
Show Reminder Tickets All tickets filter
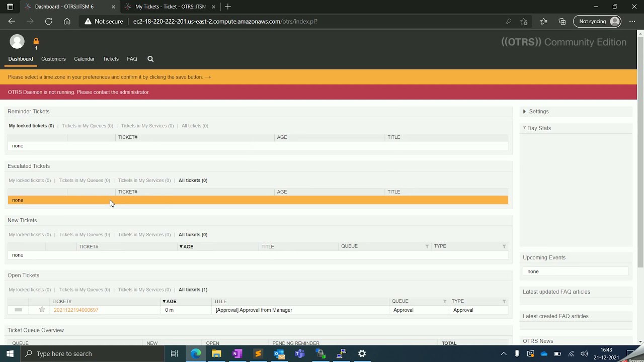(x=195, y=126)
